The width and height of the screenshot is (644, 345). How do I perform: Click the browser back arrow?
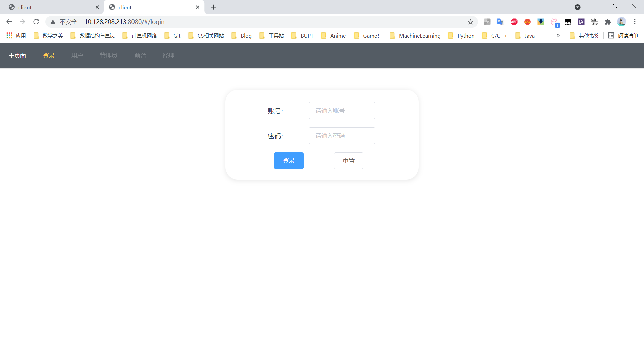pyautogui.click(x=9, y=22)
